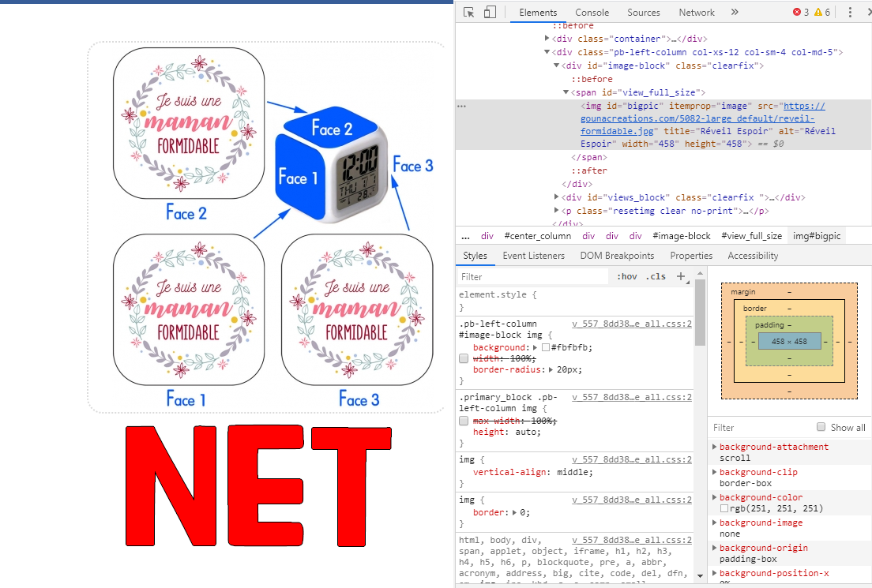
Task: Click the Styles pane scrollbar thumb
Action: point(700,313)
